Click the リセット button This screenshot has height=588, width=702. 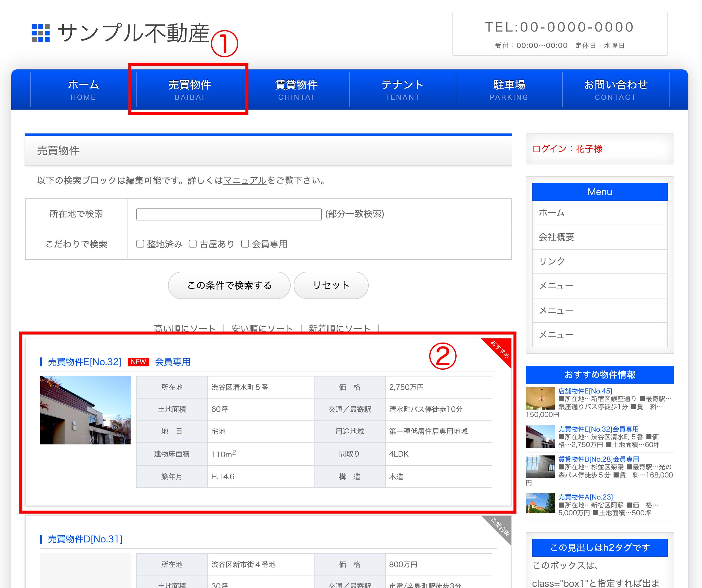coord(331,285)
